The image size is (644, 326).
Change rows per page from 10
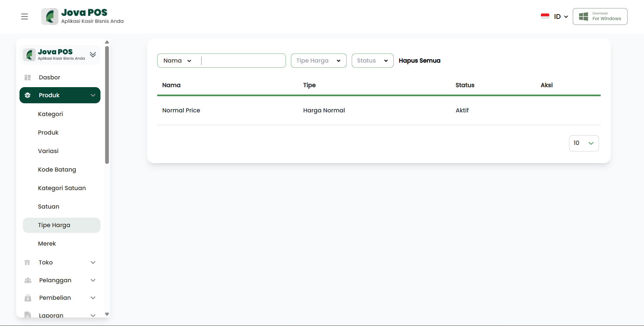pyautogui.click(x=584, y=143)
